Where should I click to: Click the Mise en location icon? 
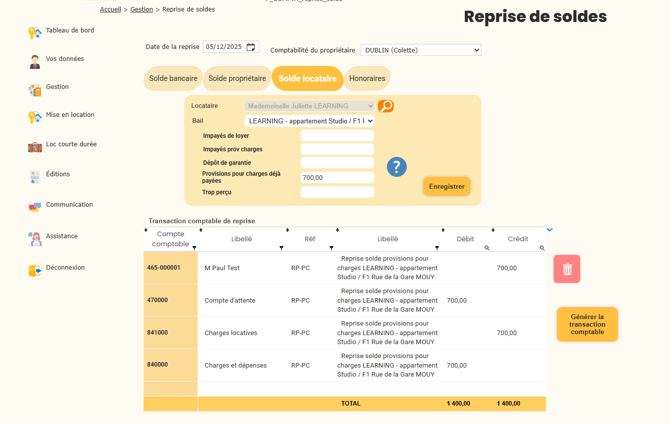[x=35, y=117]
